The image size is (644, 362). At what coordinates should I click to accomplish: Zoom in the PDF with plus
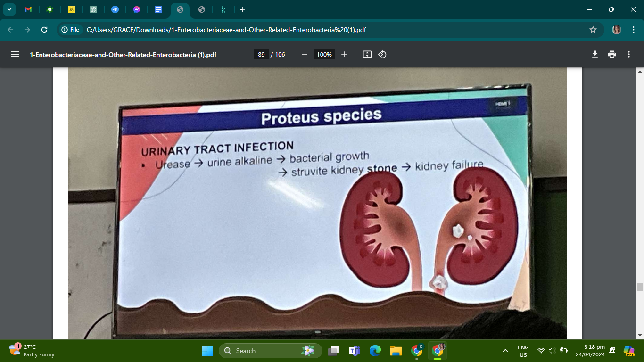pyautogui.click(x=344, y=54)
